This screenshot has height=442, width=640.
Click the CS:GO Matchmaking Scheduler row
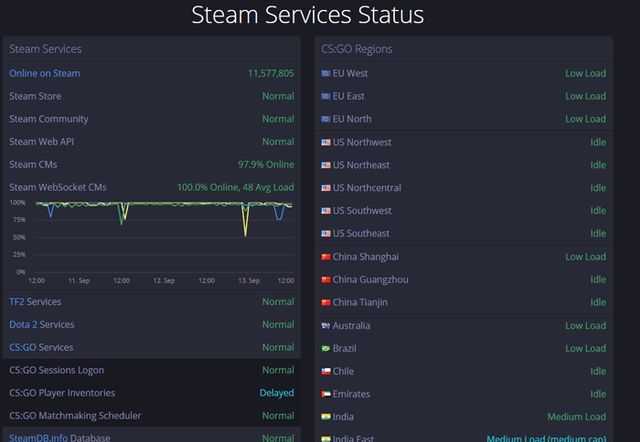[x=151, y=416]
